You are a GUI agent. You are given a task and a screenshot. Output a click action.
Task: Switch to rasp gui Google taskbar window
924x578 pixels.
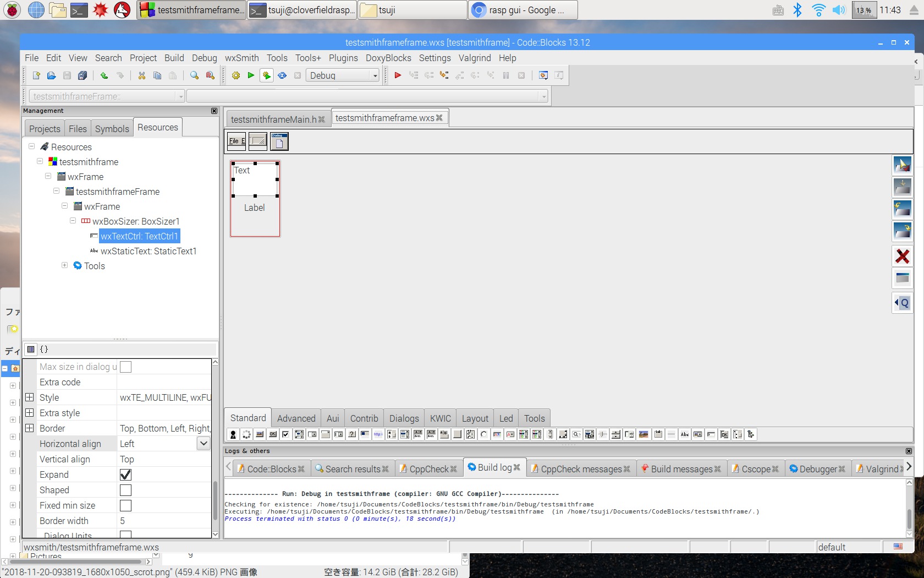[522, 10]
